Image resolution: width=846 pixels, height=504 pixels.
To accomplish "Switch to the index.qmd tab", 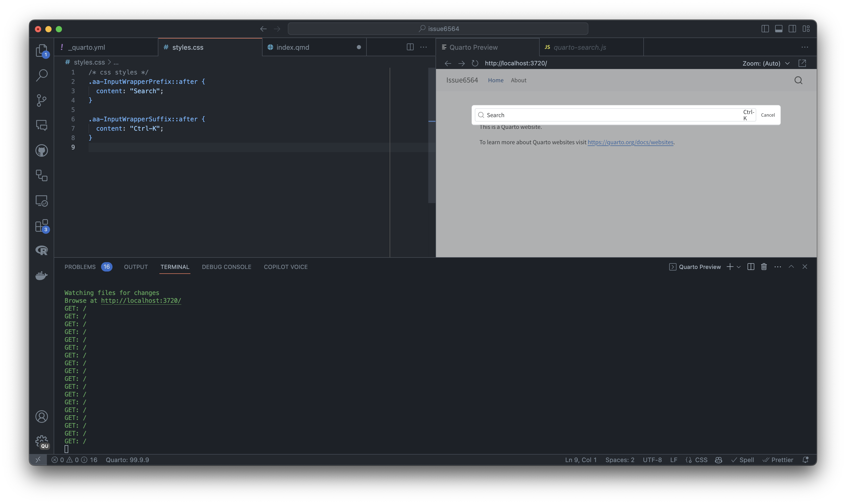I will coord(314,47).
